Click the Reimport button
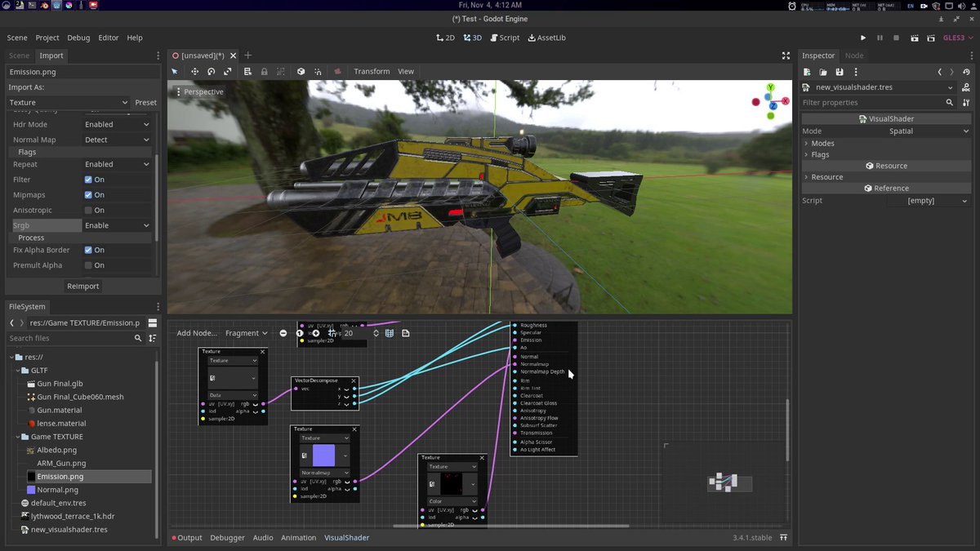 [82, 287]
